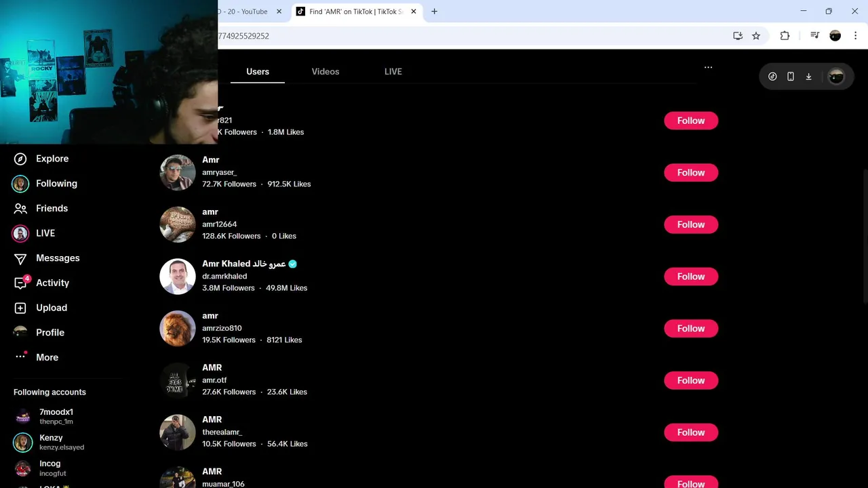Open a new browser tab
Screen dimensions: 868x488
coord(434,12)
